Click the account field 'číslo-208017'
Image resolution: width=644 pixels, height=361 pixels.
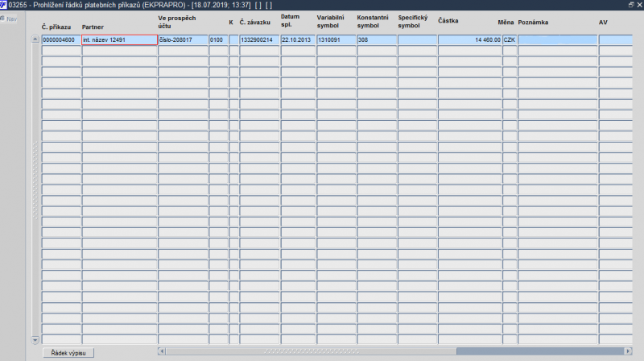tap(183, 39)
